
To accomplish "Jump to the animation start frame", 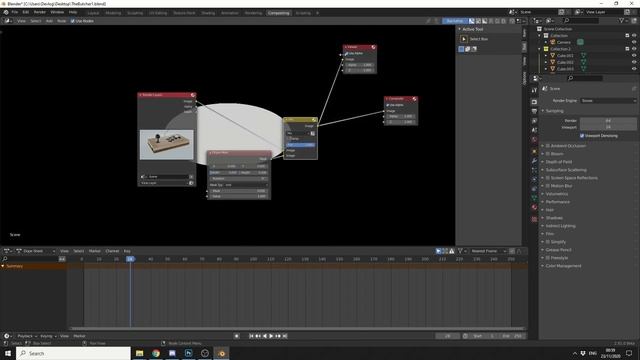I will pyautogui.click(x=251, y=336).
